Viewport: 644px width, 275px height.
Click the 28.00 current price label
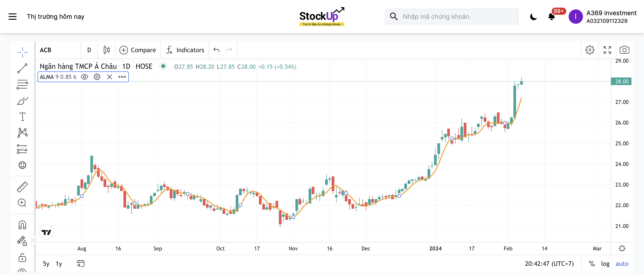pyautogui.click(x=621, y=81)
